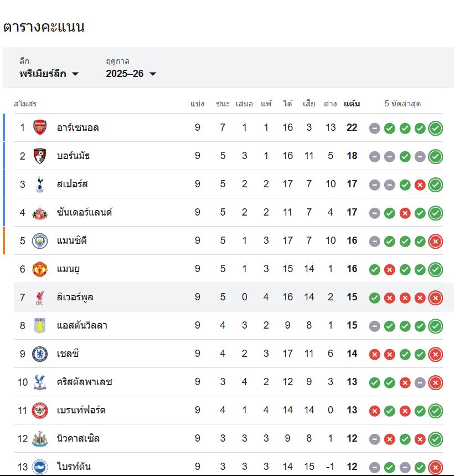Select the แอสตันวิลลา table row name
This screenshot has width=454, height=476.
coord(82,325)
